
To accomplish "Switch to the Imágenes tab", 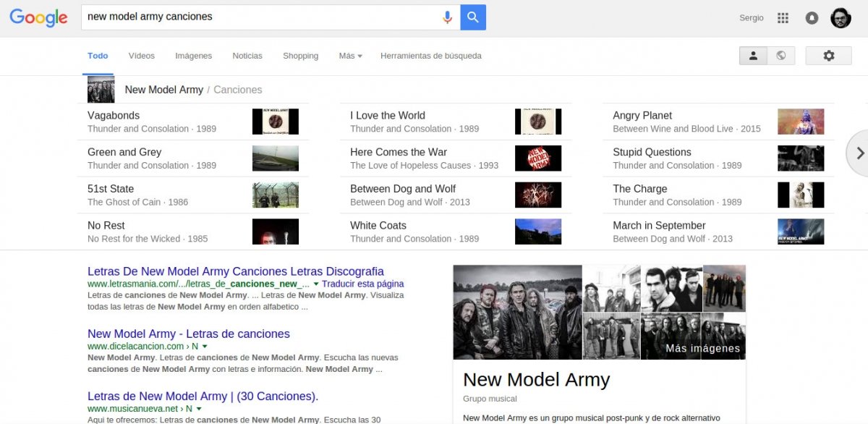I will click(x=193, y=56).
